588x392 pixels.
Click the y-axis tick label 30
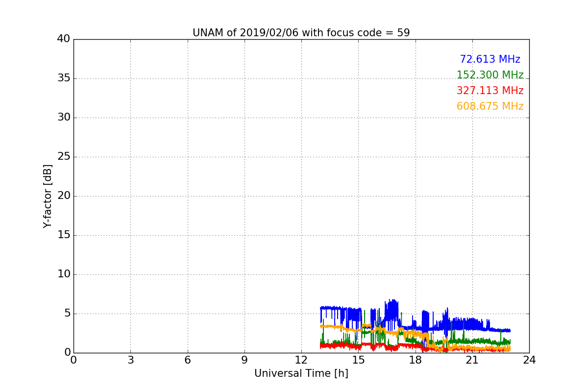[64, 118]
